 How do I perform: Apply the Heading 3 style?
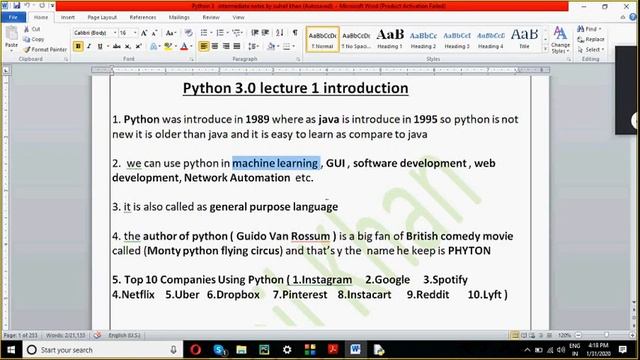point(457,39)
